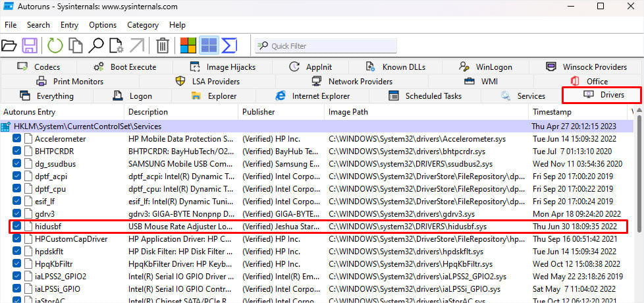Switch to the Services tab
The height and width of the screenshot is (303, 644).
tap(522, 96)
